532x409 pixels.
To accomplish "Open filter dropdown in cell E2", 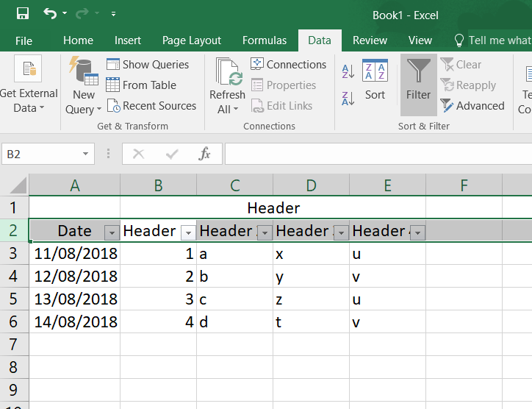I will click(x=417, y=233).
